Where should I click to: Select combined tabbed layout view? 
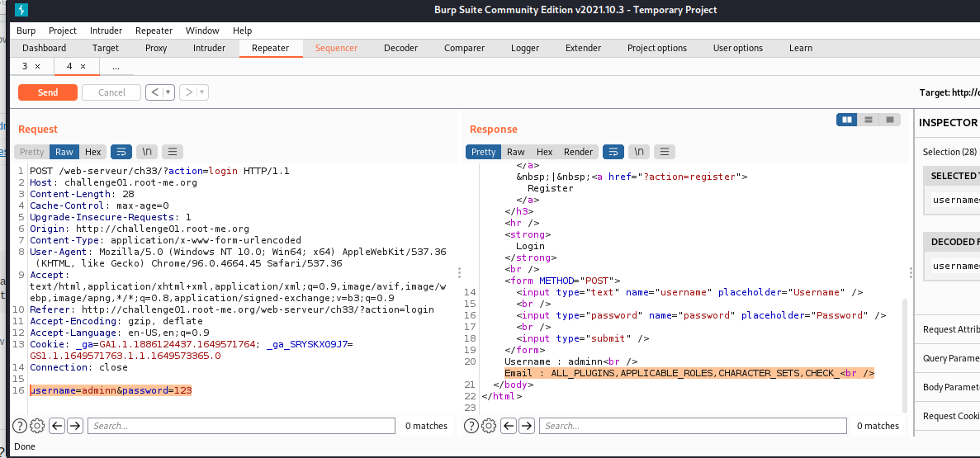(890, 120)
